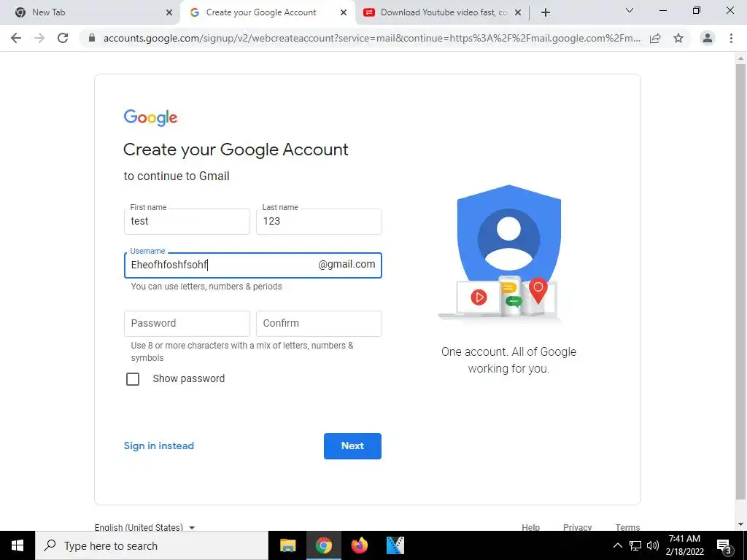Click into the First name field
Screen dimensions: 747x560
click(187, 222)
